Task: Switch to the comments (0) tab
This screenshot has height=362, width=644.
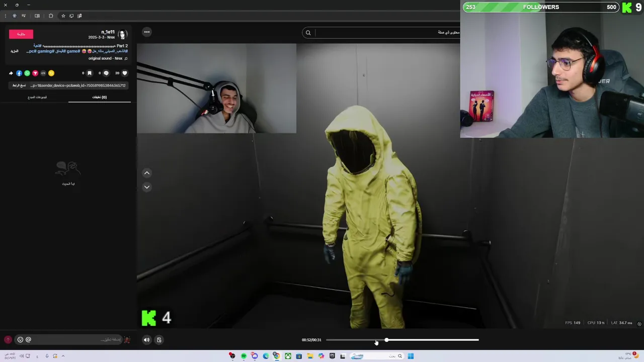Action: click(x=100, y=97)
